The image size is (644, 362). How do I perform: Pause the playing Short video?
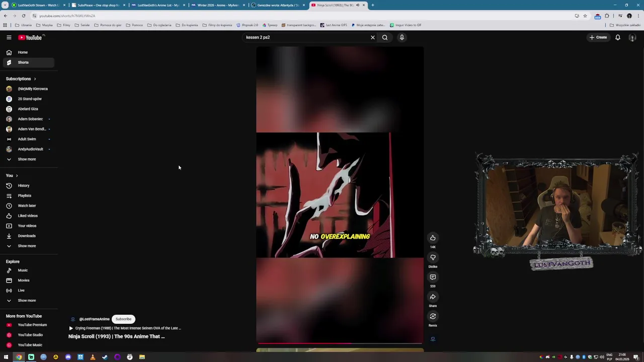(340, 195)
